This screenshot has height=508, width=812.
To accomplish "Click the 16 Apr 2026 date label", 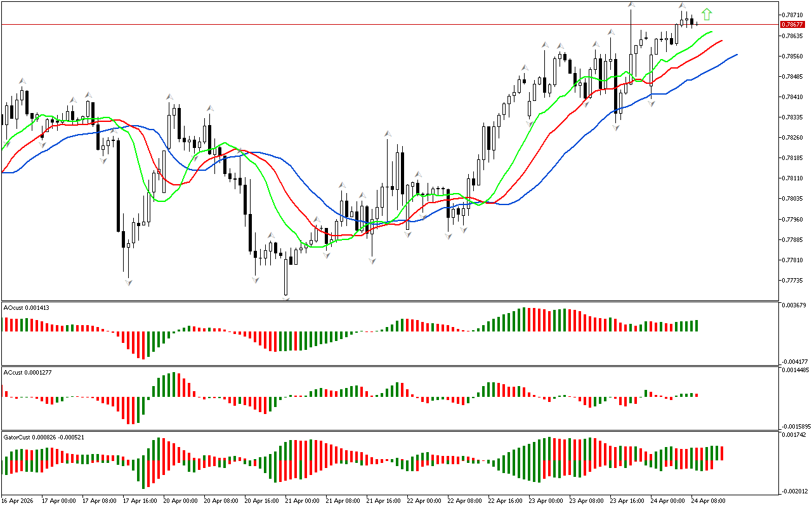I will [x=18, y=501].
